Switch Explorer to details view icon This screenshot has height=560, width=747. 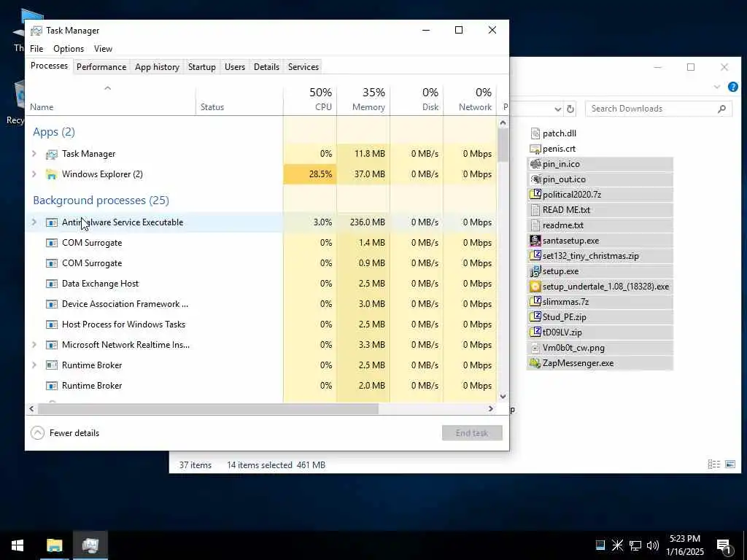pyautogui.click(x=713, y=464)
